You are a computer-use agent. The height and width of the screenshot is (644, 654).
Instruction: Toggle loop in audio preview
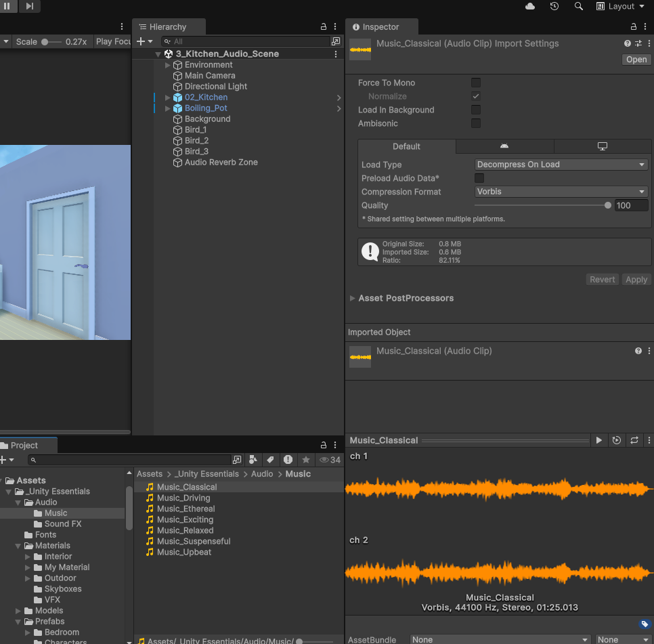coord(634,440)
